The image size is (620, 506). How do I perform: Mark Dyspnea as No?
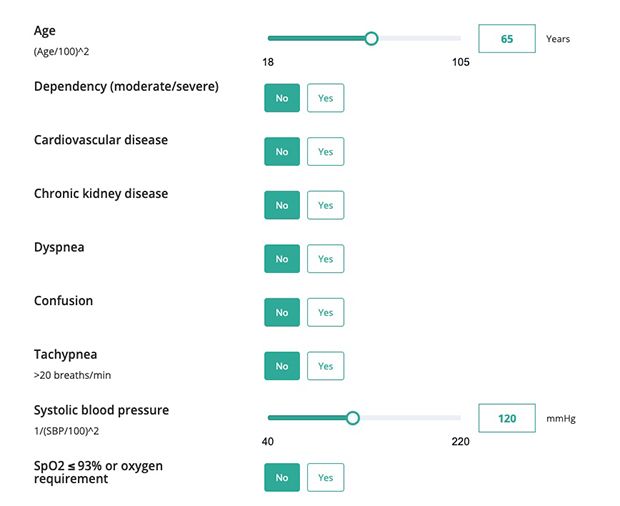pyautogui.click(x=282, y=259)
